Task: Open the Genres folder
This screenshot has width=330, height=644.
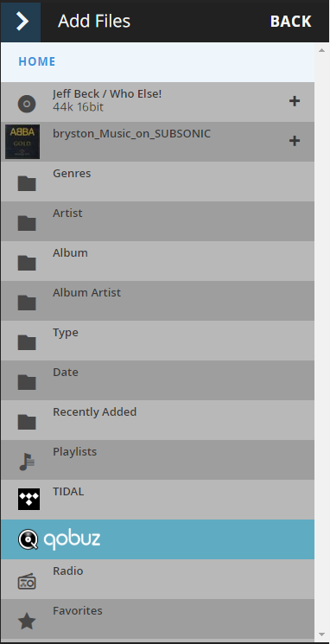Action: coord(157,182)
